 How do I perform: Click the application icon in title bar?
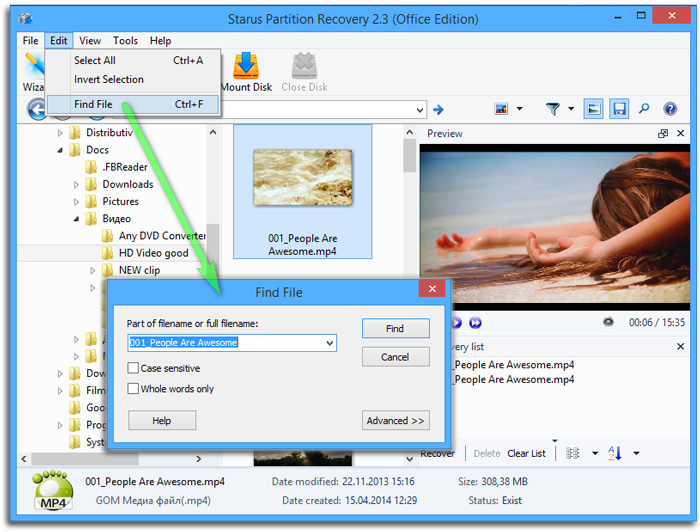(x=25, y=19)
